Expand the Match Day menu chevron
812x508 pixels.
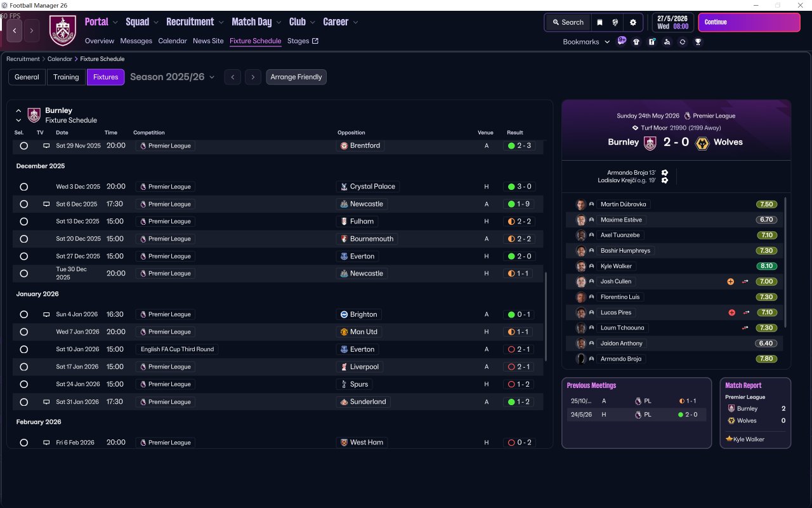point(279,22)
